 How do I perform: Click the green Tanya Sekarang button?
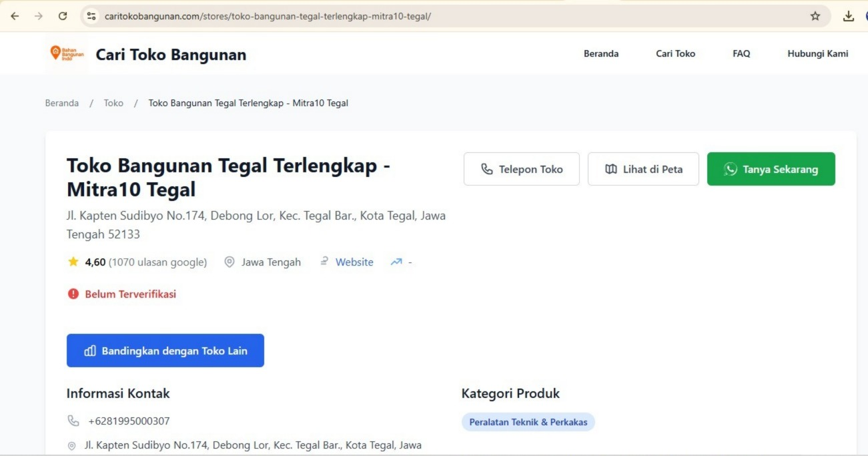pyautogui.click(x=771, y=169)
